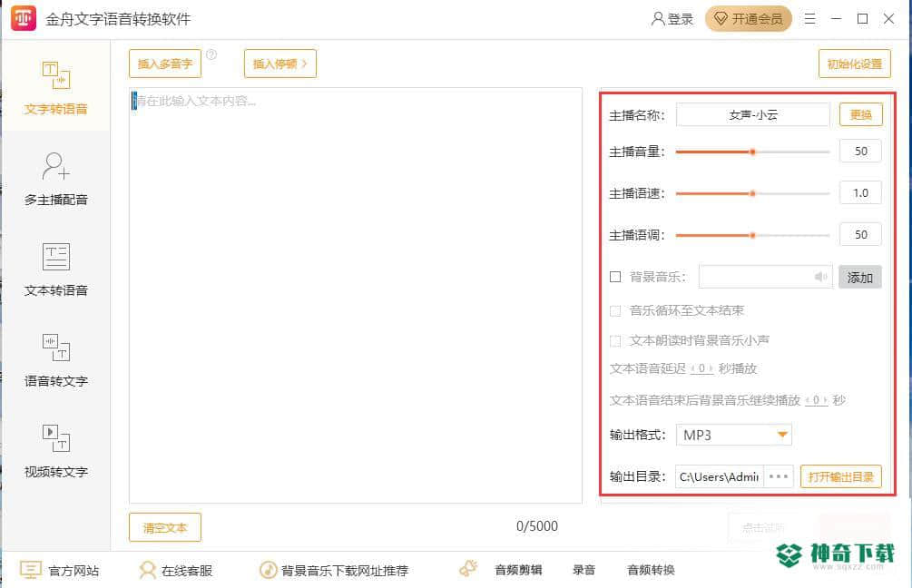The height and width of the screenshot is (588, 912).
Task: Open the 语音转文字 sidebar module
Action: point(56,360)
